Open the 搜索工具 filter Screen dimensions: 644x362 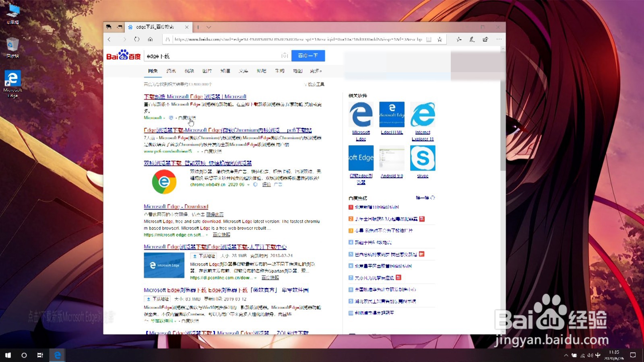click(x=314, y=84)
